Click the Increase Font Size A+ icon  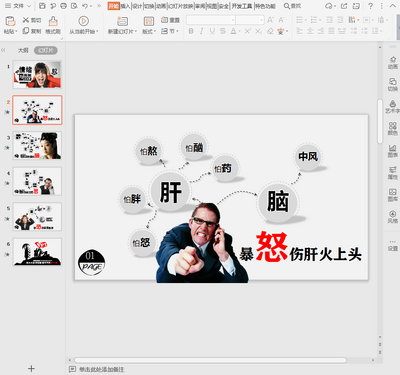(x=270, y=20)
